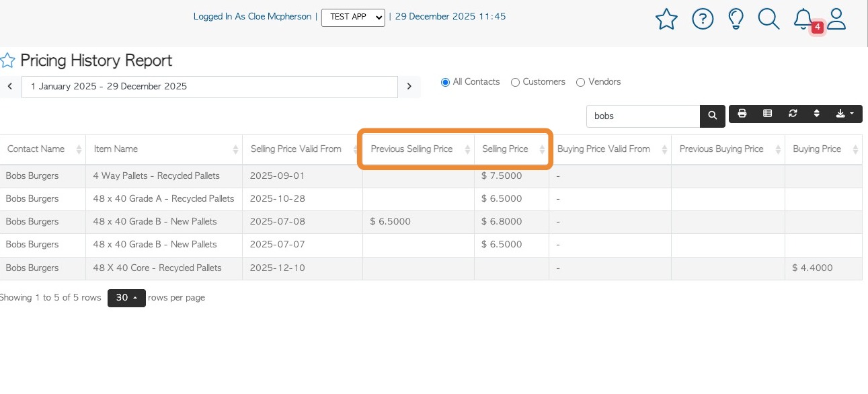Select the All Contacts radio button
Viewport: 868px width, 394px height.
click(x=445, y=82)
